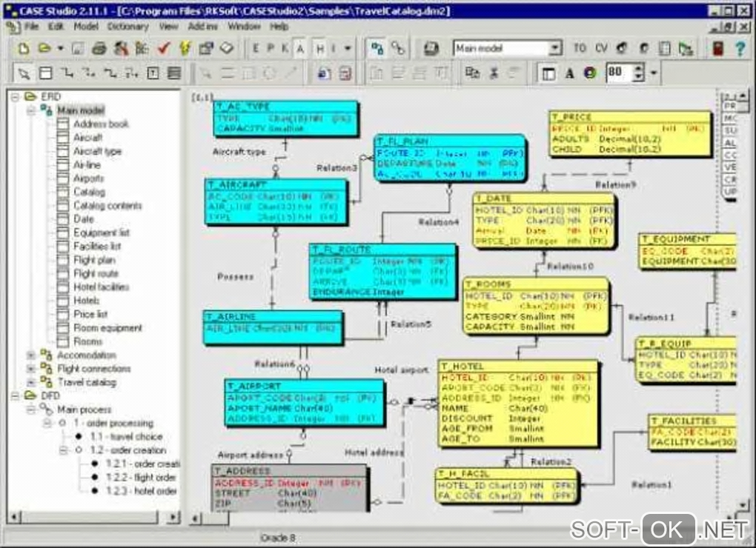The height and width of the screenshot is (548, 756).
Task: Open the Help menu
Action: [279, 27]
